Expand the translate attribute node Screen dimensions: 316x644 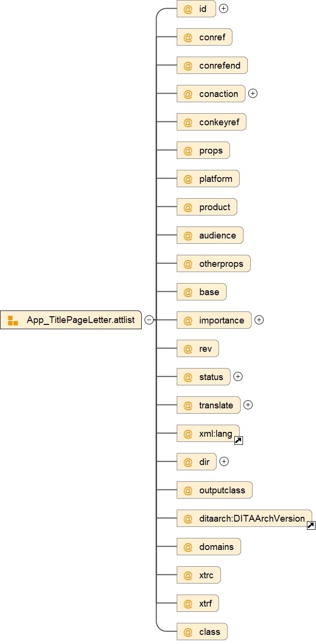click(248, 405)
